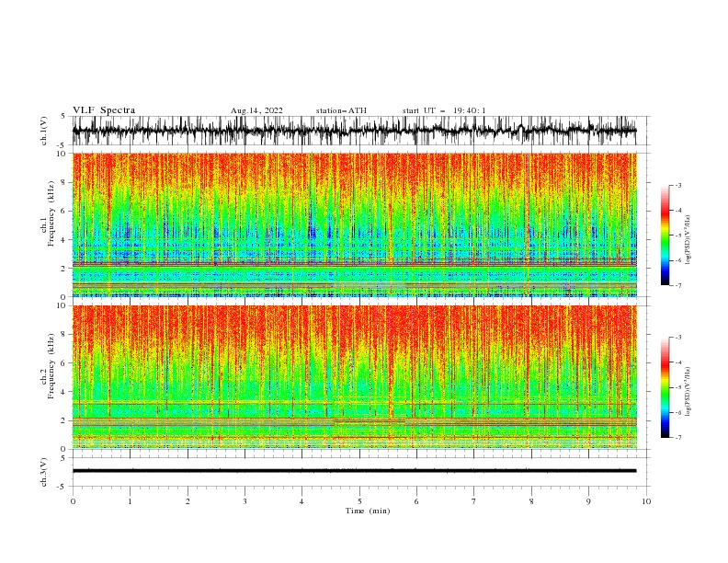Click the "station=ATH" header label

click(x=341, y=110)
